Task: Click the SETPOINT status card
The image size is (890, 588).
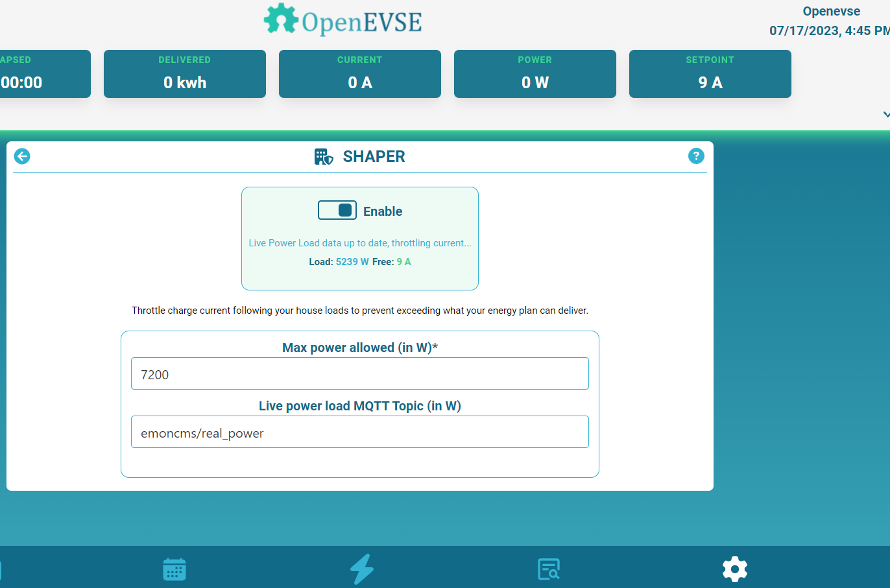Action: (710, 73)
